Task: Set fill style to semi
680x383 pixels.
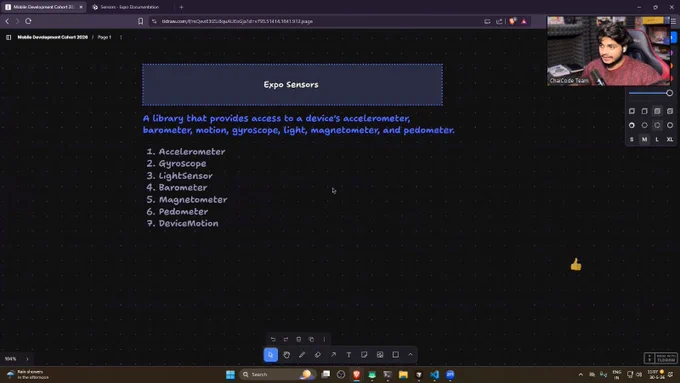Action: tap(644, 111)
